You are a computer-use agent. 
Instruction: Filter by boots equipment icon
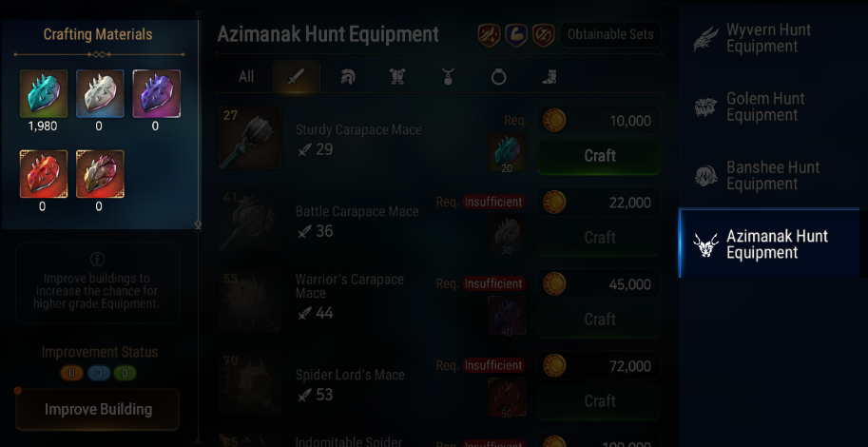[550, 77]
